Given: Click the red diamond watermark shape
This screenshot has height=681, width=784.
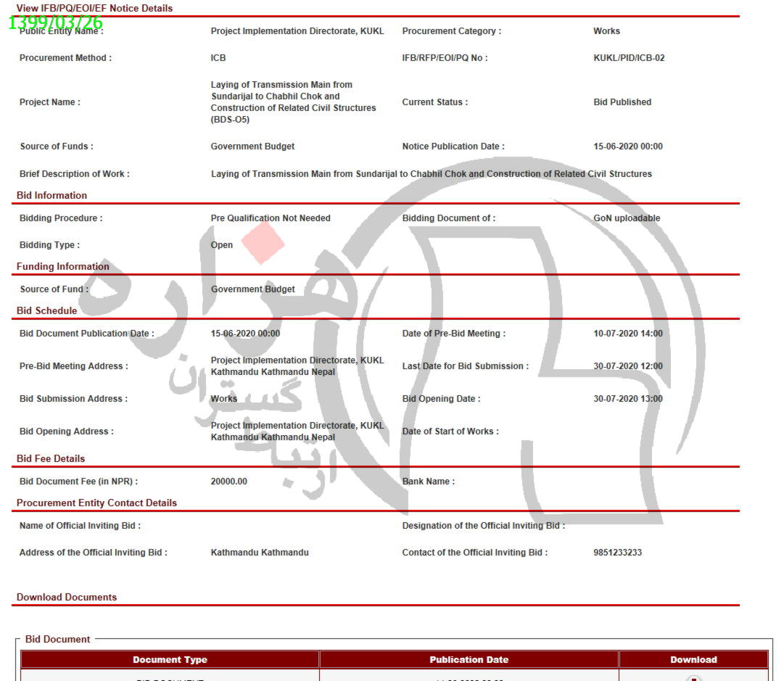Looking at the screenshot, I should pyautogui.click(x=263, y=242).
